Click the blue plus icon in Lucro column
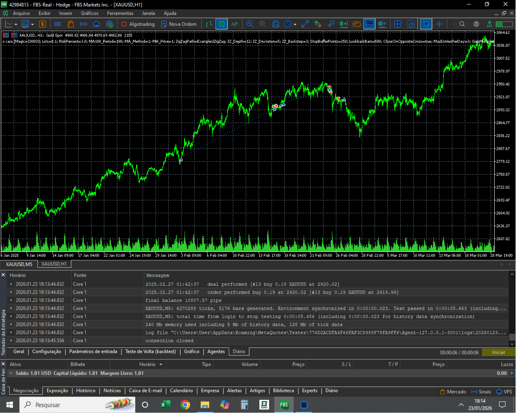This screenshot has width=518, height=420. point(512,373)
